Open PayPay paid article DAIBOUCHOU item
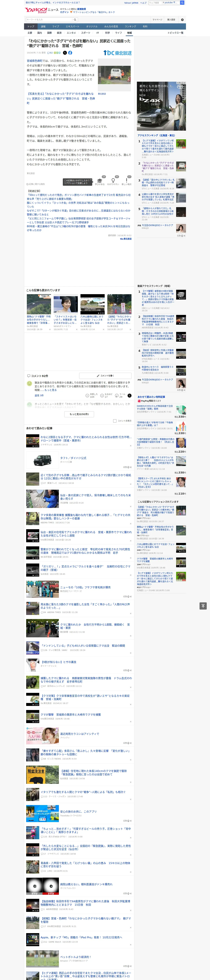The height and width of the screenshot is (980, 210). (155, 408)
